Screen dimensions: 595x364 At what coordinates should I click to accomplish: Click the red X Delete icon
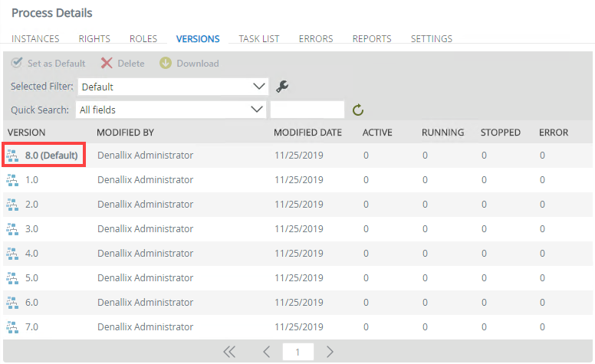tap(107, 64)
